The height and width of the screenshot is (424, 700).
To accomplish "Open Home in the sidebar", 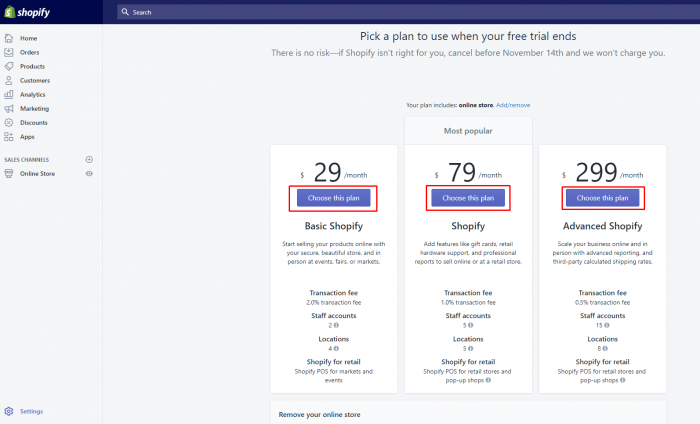I will point(29,38).
